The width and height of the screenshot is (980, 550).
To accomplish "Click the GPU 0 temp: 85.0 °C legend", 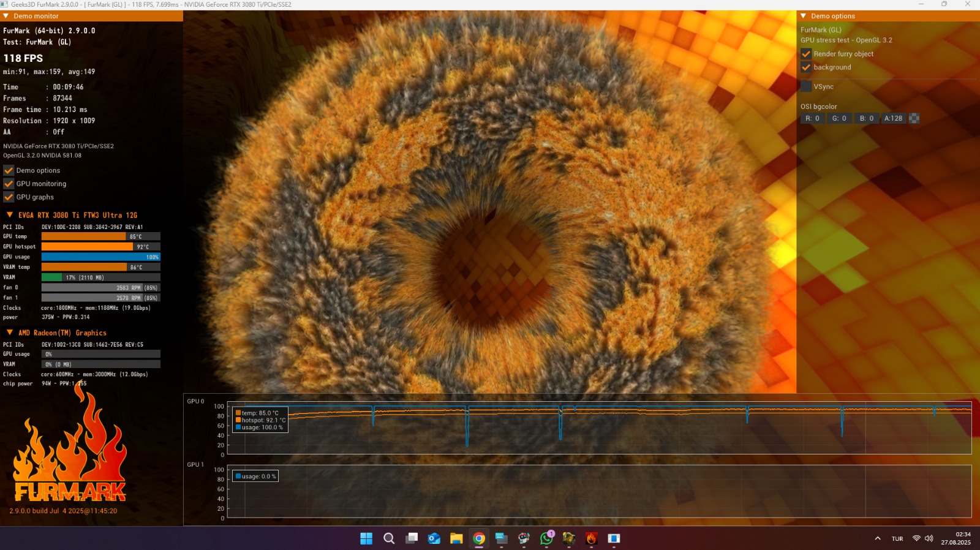I will (257, 413).
